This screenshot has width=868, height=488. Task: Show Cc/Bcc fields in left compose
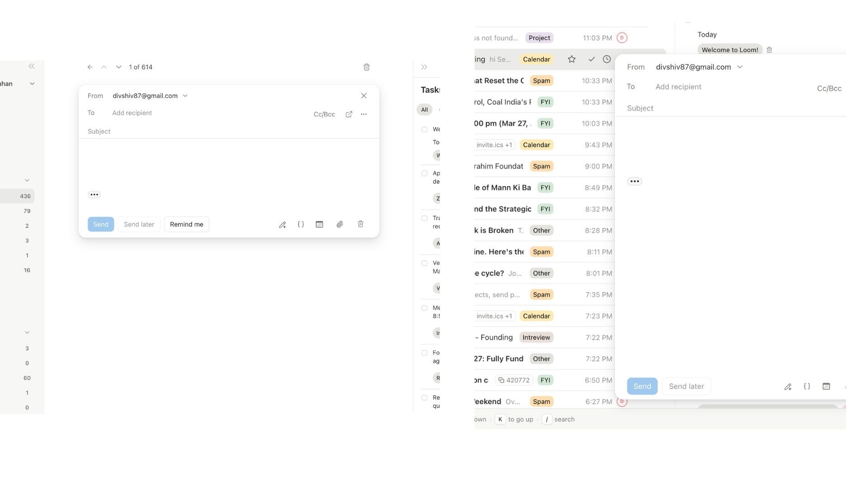coord(324,114)
